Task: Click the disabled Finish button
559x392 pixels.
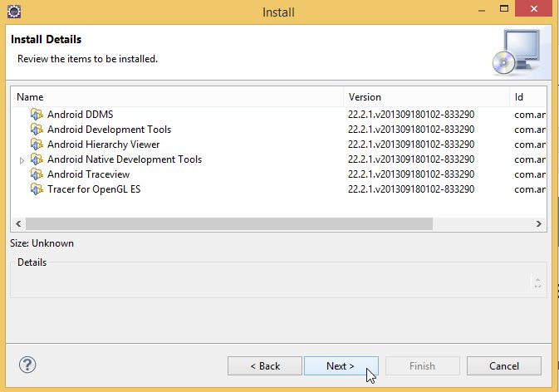Action: [x=423, y=366]
